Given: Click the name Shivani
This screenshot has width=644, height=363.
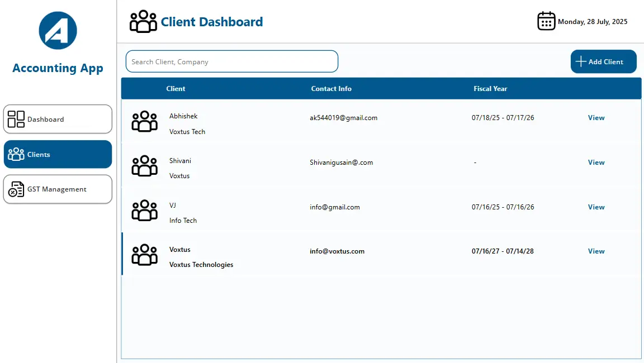Looking at the screenshot, I should click(180, 161).
